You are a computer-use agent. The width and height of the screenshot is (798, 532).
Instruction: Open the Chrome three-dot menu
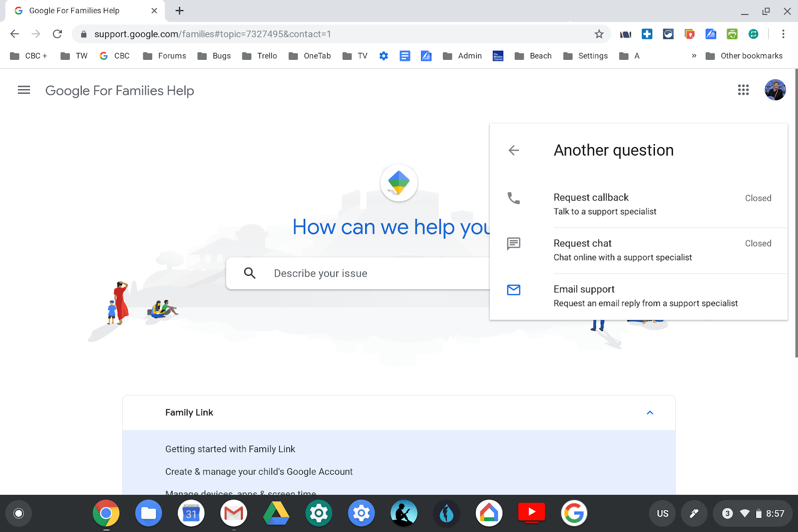(783, 34)
